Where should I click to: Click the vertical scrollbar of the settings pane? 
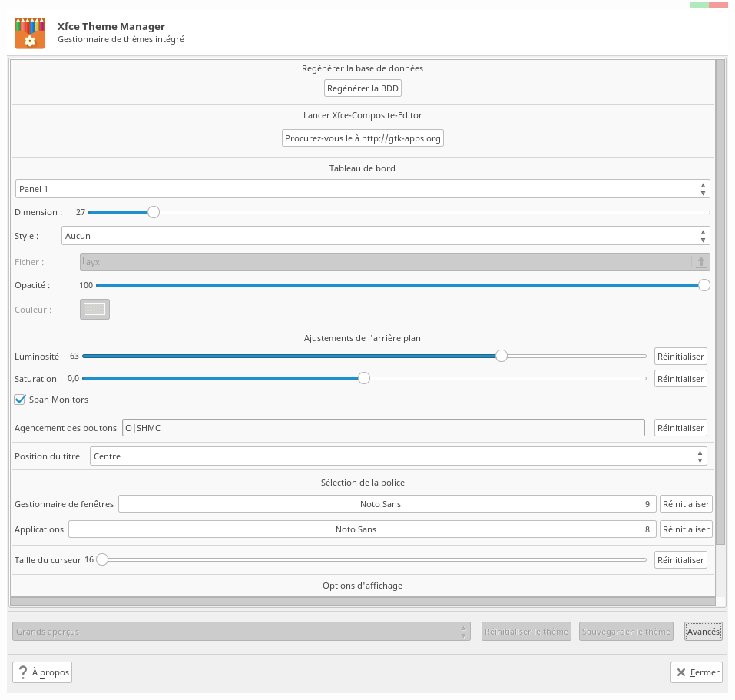click(x=720, y=303)
